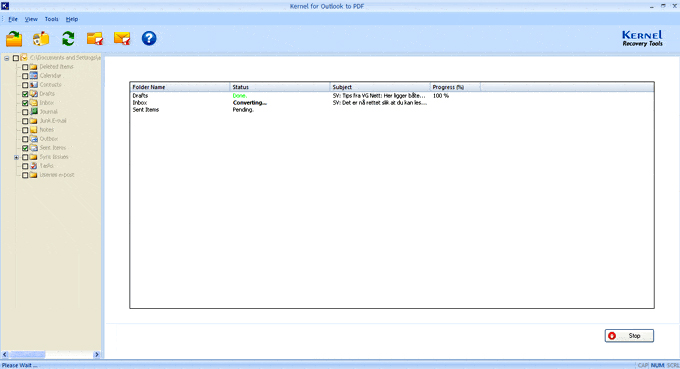Image resolution: width=680 pixels, height=369 pixels.
Task: Select the Inbox row in conversion list
Action: coord(392,103)
